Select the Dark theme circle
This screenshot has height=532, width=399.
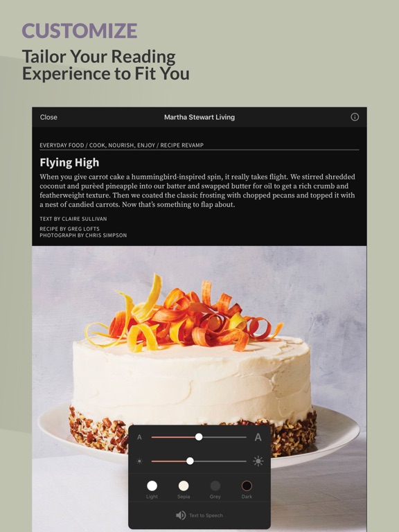[x=247, y=486]
